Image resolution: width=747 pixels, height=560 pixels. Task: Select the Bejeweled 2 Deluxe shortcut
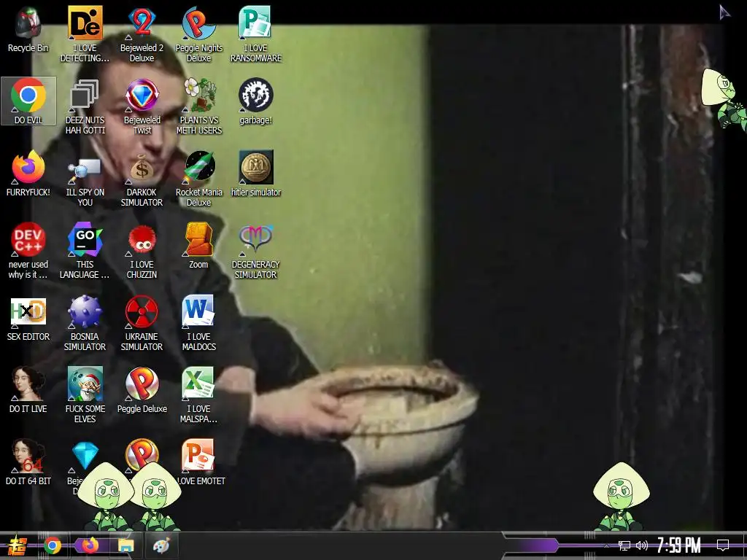click(142, 34)
